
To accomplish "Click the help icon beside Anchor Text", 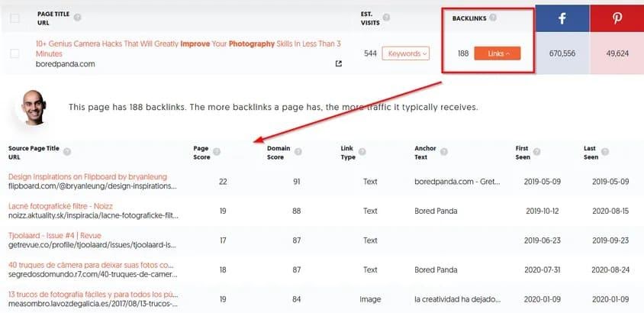I will coord(443,152).
